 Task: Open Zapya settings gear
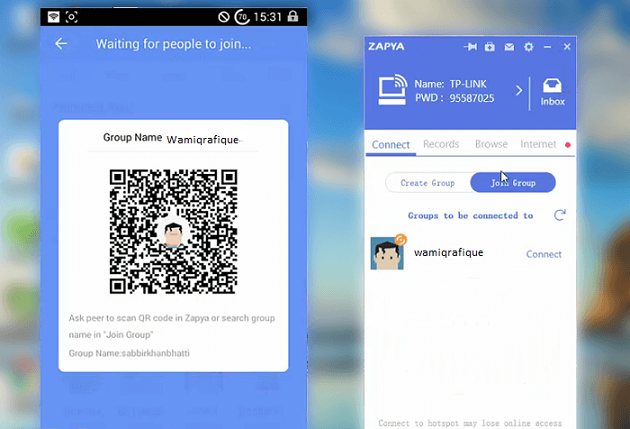529,47
